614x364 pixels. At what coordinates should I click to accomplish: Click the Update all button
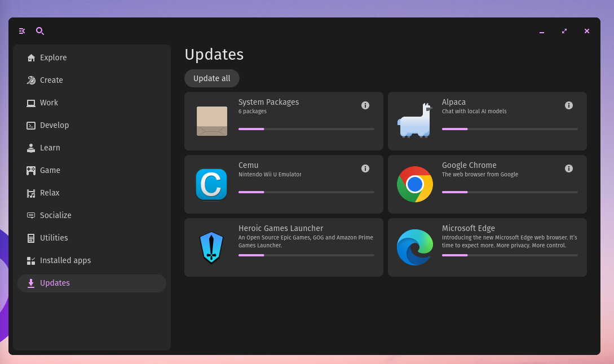coord(212,78)
